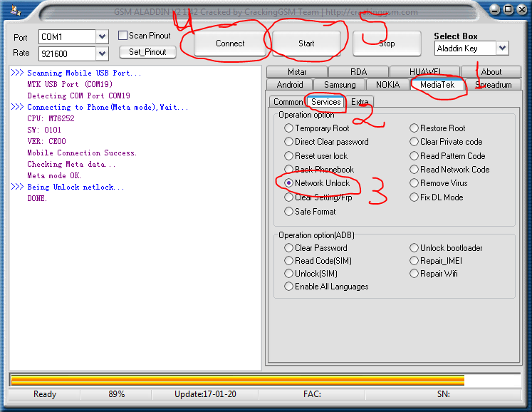
Task: Switch to the Common sub-tab
Action: point(288,102)
